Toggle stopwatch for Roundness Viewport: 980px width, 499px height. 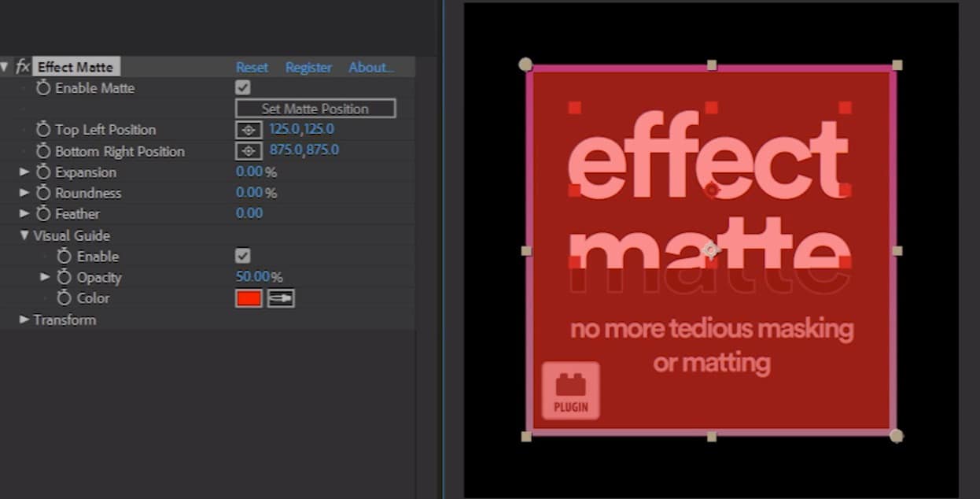coord(43,193)
